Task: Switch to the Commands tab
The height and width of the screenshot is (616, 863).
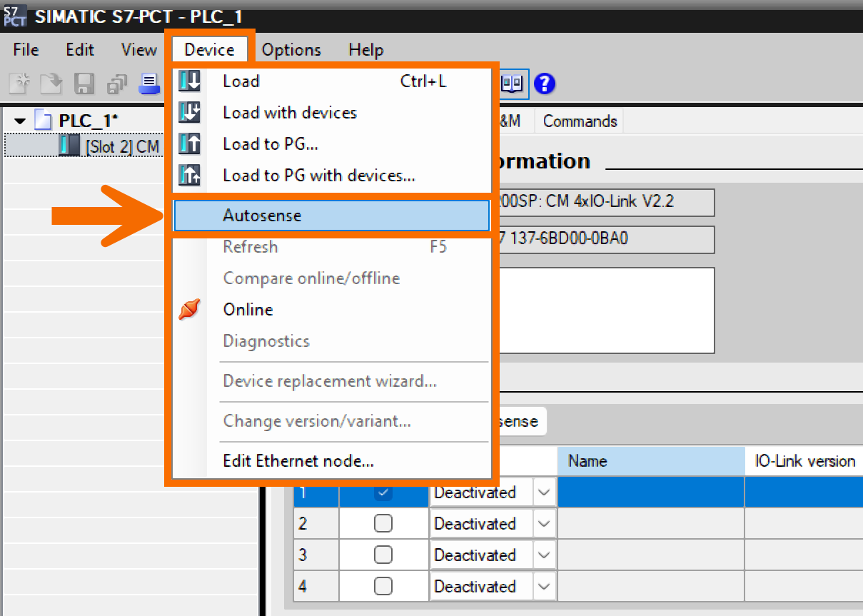Action: coord(580,121)
